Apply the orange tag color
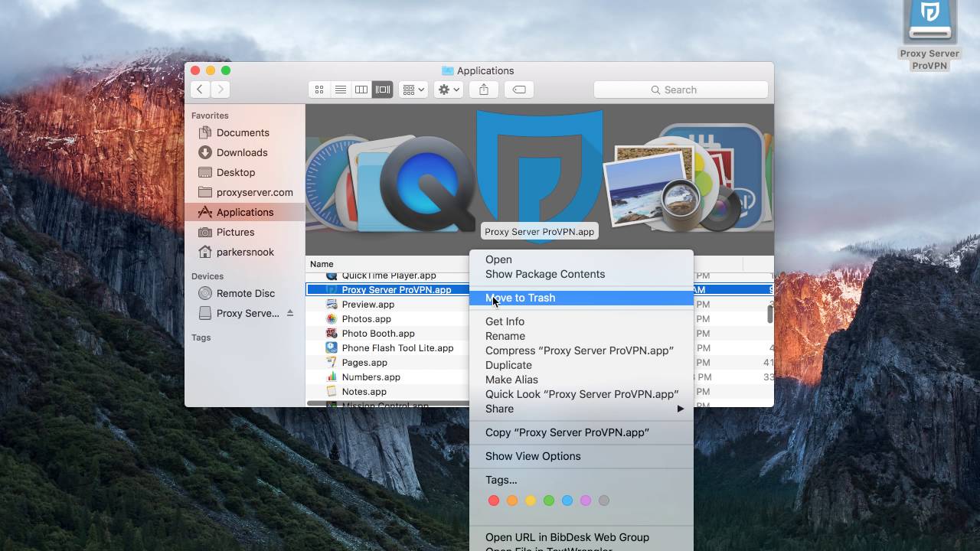The width and height of the screenshot is (980, 551). (x=512, y=500)
